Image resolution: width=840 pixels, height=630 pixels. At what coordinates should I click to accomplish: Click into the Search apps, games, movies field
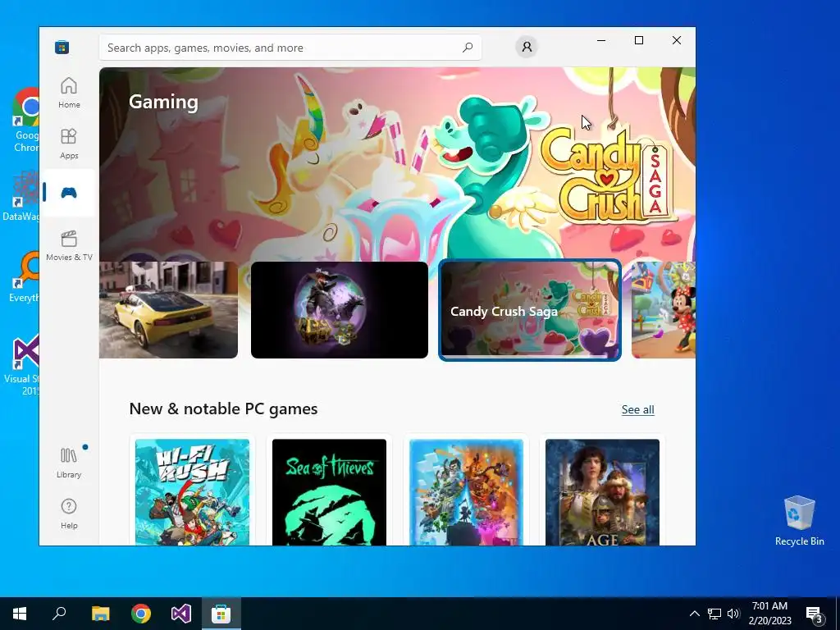point(290,48)
